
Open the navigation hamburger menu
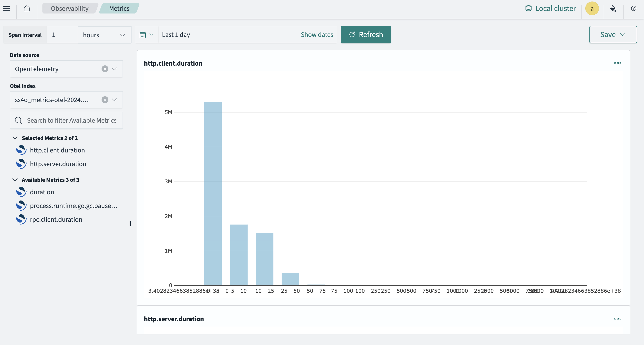(6, 8)
